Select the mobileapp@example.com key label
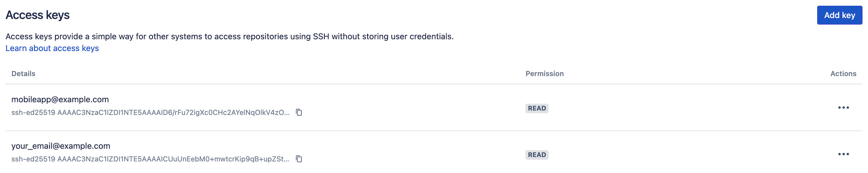Viewport: 868px width, 173px height. click(x=60, y=99)
